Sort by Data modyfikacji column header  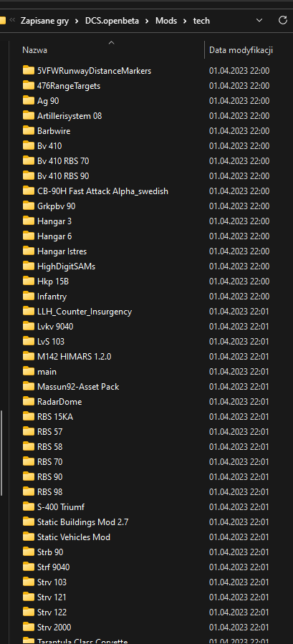[241, 50]
